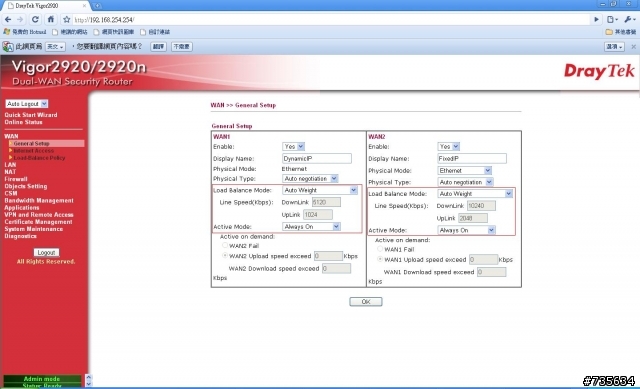Open the translate language dropdown
This screenshot has height=389, width=640.
(x=55, y=47)
